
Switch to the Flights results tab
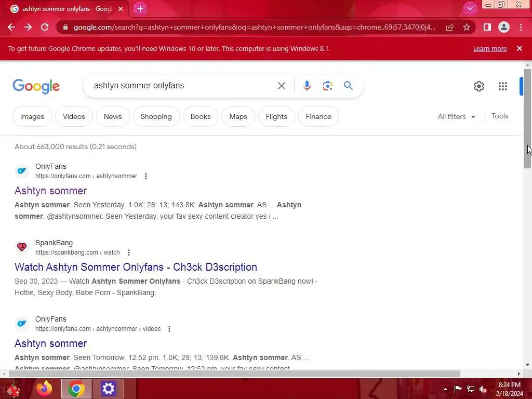[276, 116]
